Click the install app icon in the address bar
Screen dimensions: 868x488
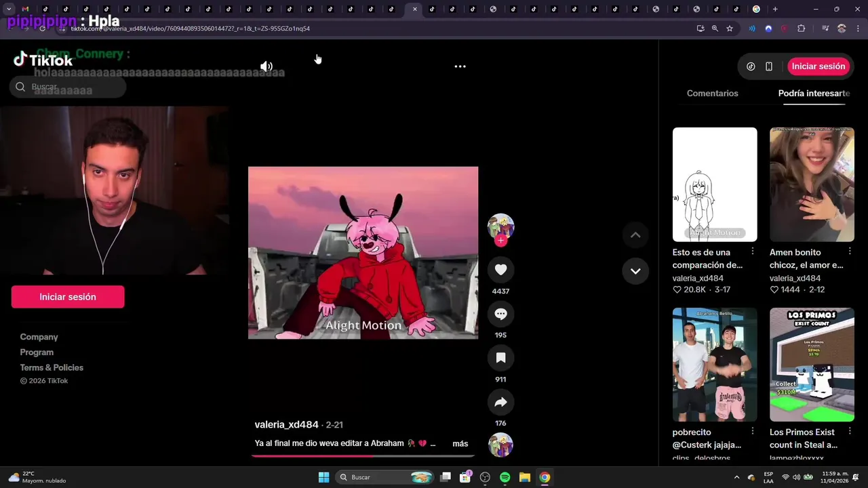[x=701, y=28]
